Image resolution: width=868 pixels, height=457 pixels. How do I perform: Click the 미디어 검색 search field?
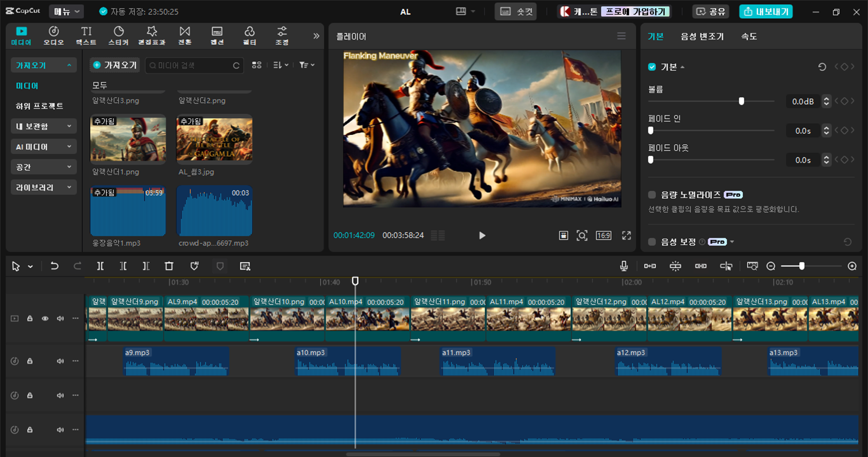[194, 65]
